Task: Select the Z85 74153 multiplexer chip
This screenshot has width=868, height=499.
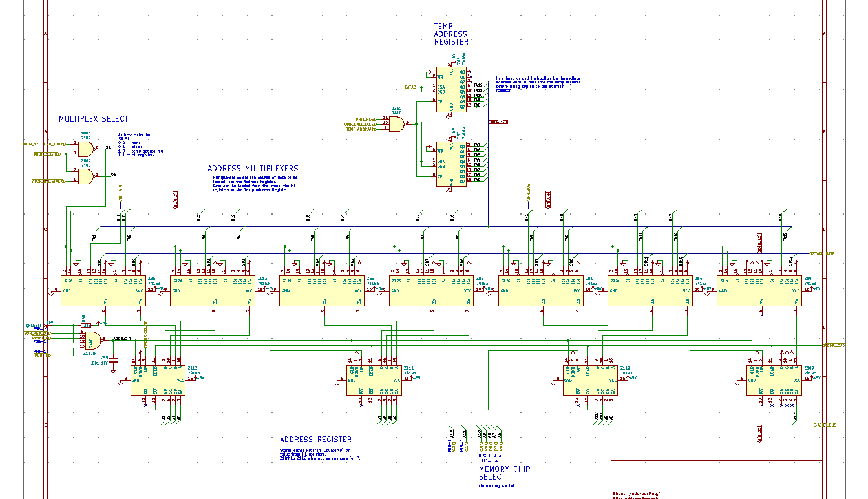Action: tap(103, 291)
